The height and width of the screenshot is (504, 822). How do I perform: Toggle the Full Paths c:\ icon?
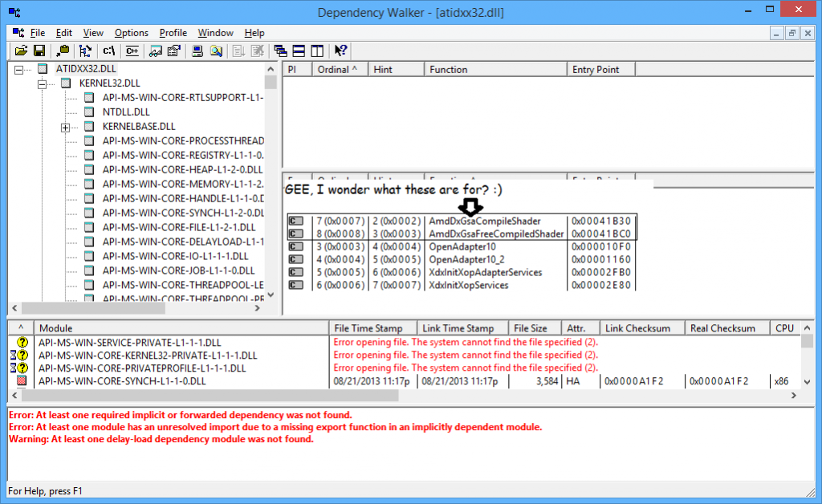(108, 51)
